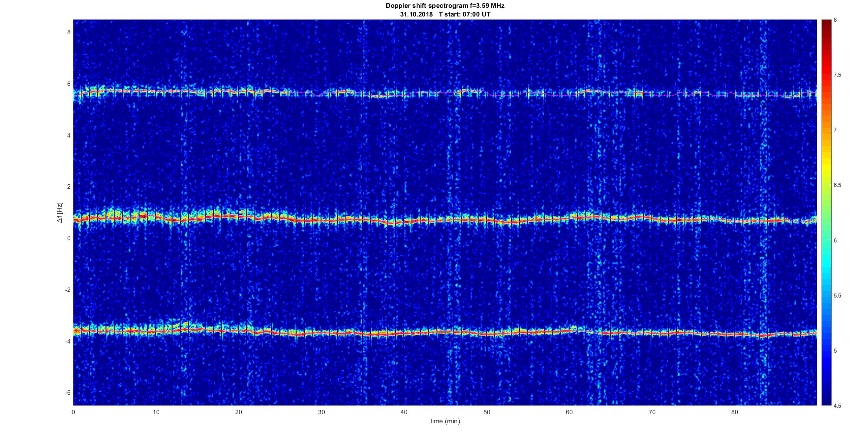Click the x-axis tick label '40'

[x=404, y=412]
